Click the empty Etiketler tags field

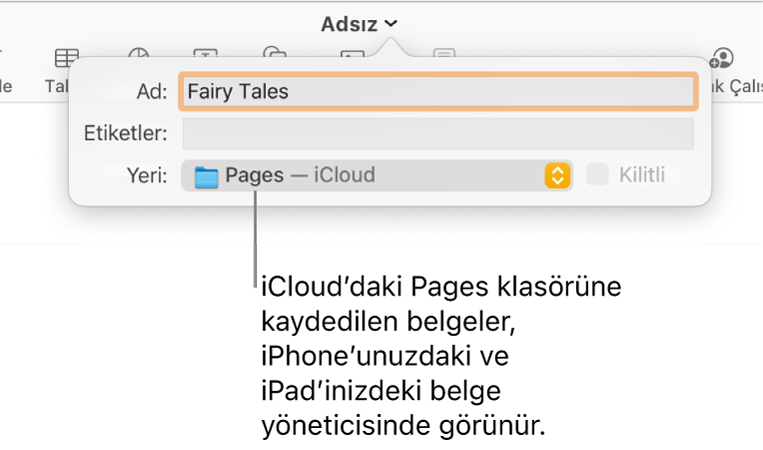438,133
